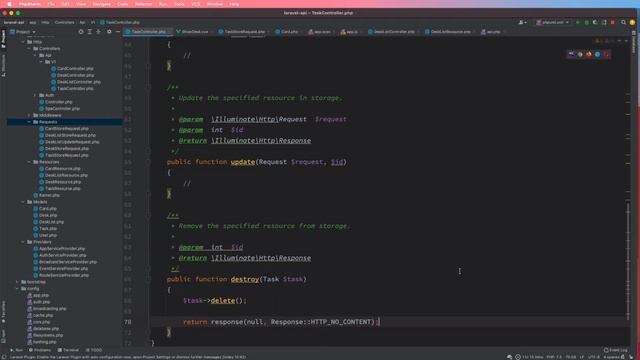This screenshot has height=360, width=640.
Task: Open the Database tool window on right edge
Action: (634, 43)
